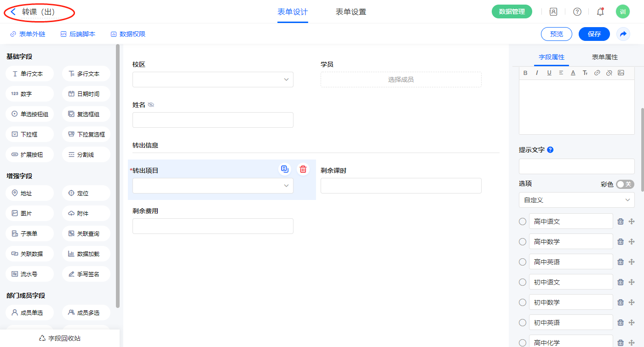Click the 提示文字 input field
The image size is (644, 347).
576,166
